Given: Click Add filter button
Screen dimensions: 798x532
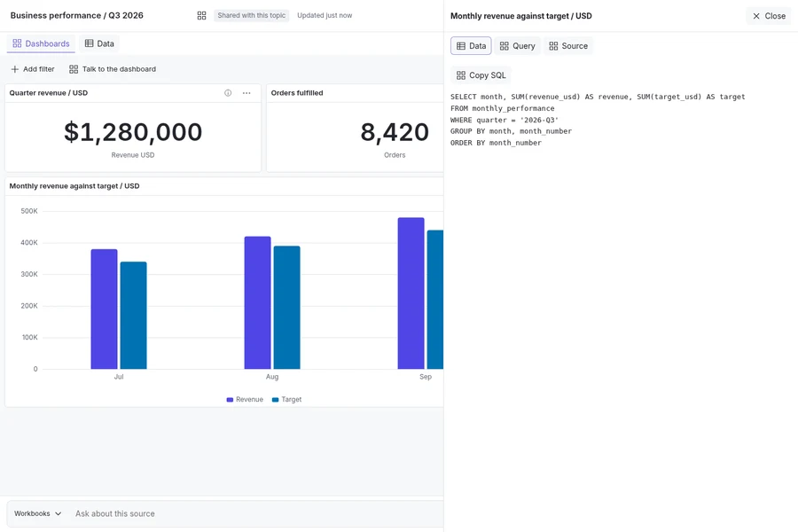Looking at the screenshot, I should pyautogui.click(x=33, y=69).
